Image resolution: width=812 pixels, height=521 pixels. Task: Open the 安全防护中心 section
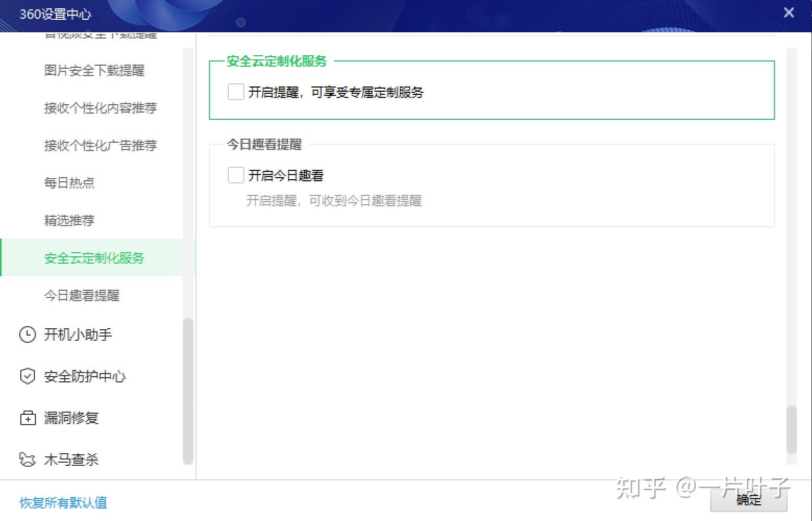pos(85,376)
